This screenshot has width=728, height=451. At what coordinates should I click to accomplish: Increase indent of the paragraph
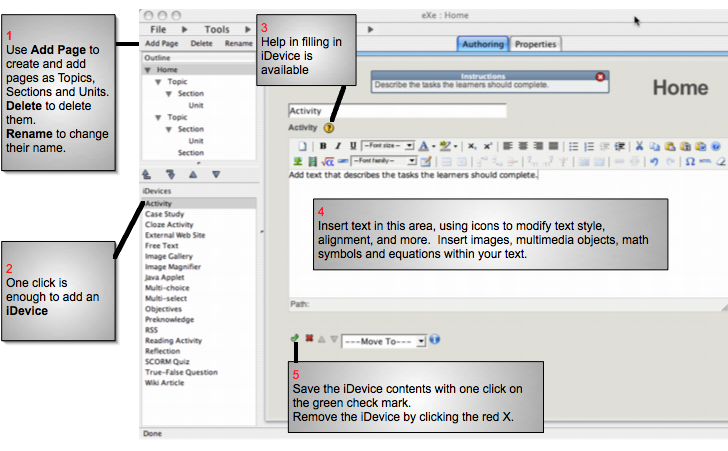point(619,146)
